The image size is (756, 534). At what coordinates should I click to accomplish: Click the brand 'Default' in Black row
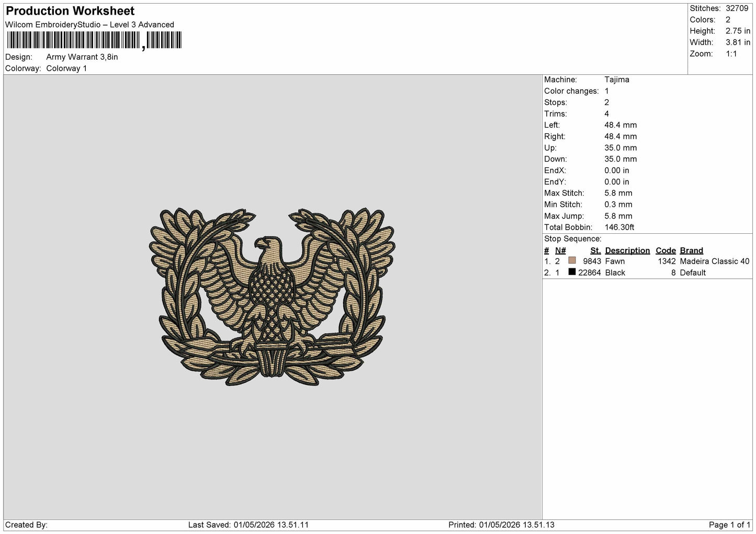click(693, 273)
